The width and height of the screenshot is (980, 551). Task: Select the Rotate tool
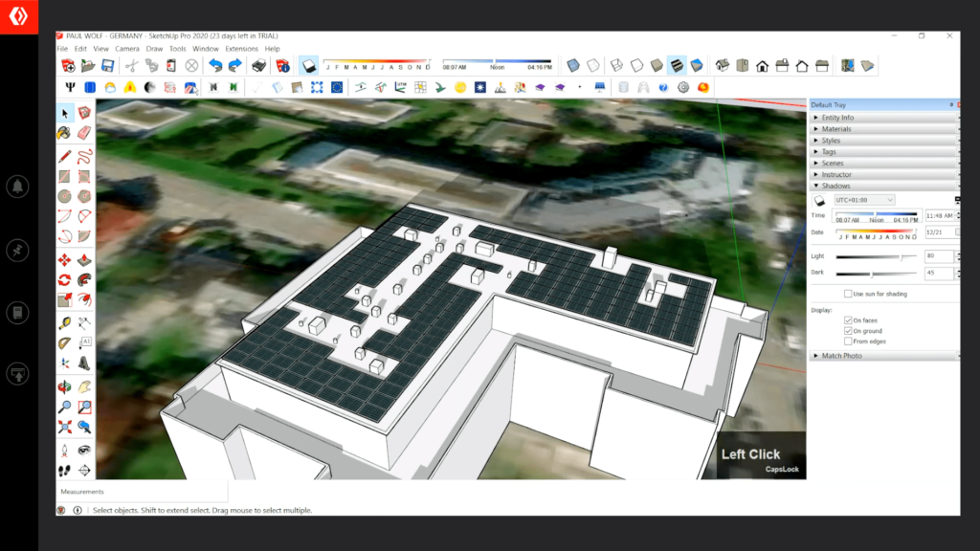(64, 280)
